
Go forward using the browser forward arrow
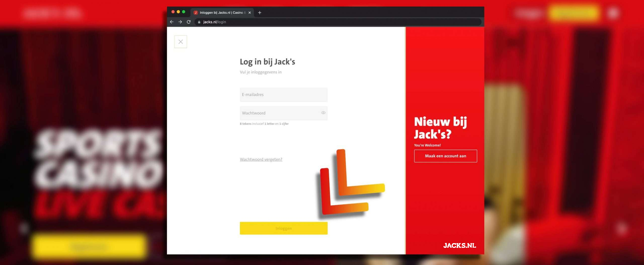[x=180, y=22]
